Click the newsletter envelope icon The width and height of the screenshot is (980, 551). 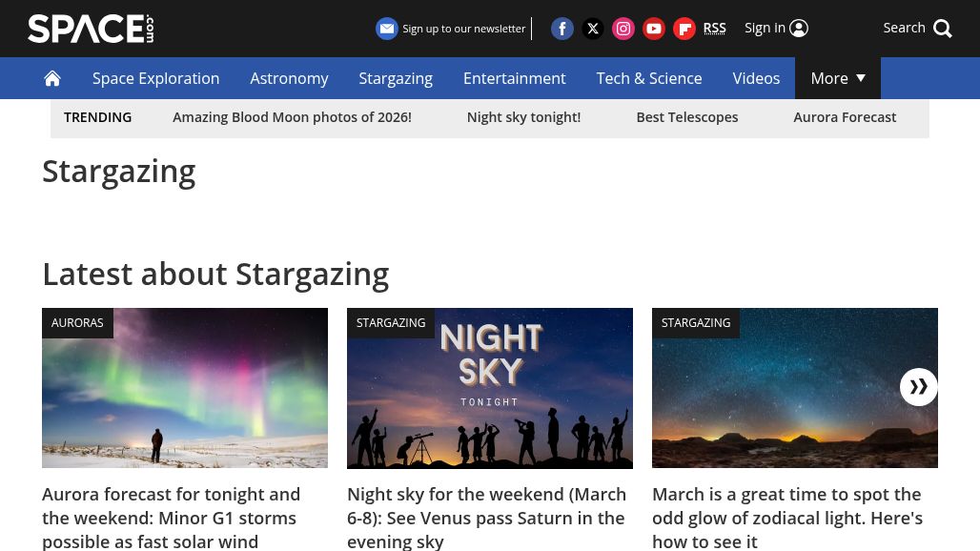(387, 29)
